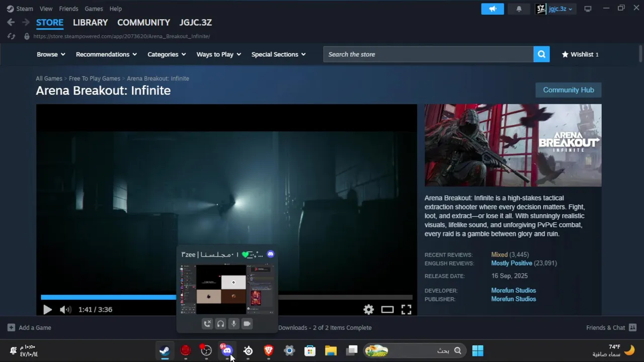Viewport: 644px width, 362px height.
Task: Open the Help menu
Action: coord(116,9)
